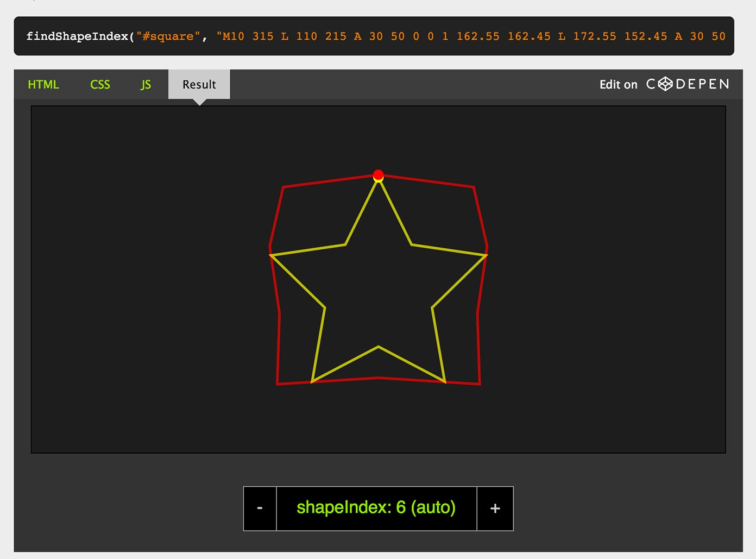
Task: Click the plus button to increase shapeIndex
Action: 495,508
